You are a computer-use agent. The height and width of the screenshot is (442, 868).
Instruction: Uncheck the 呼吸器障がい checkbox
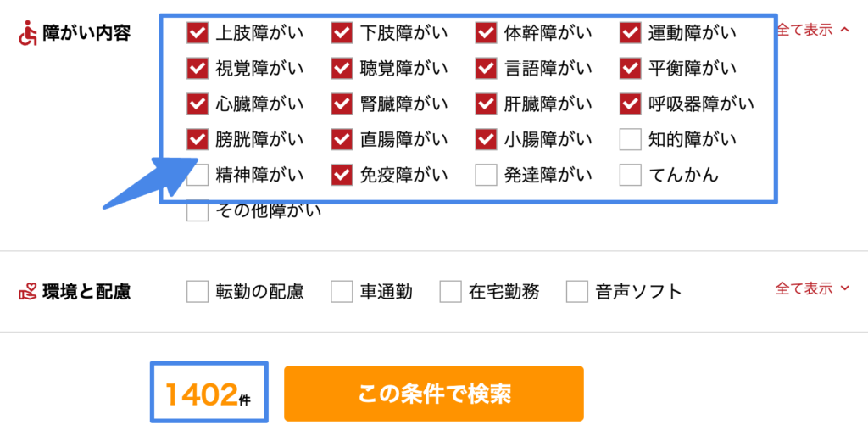pos(630,104)
